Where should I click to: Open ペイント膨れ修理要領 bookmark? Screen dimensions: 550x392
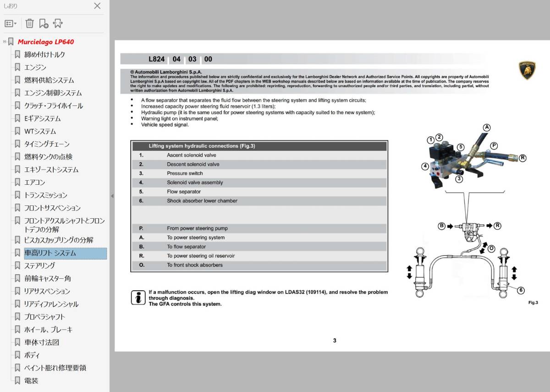55,368
